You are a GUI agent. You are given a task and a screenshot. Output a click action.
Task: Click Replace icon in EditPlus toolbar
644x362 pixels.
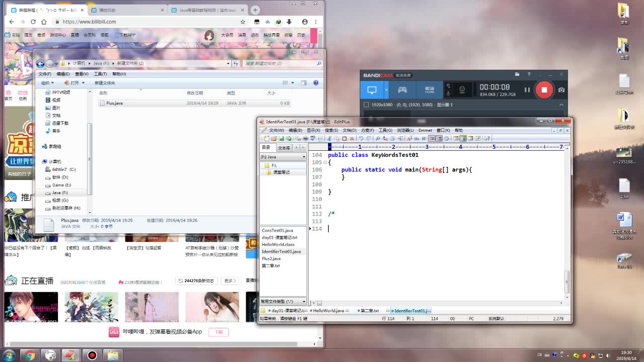385,138
